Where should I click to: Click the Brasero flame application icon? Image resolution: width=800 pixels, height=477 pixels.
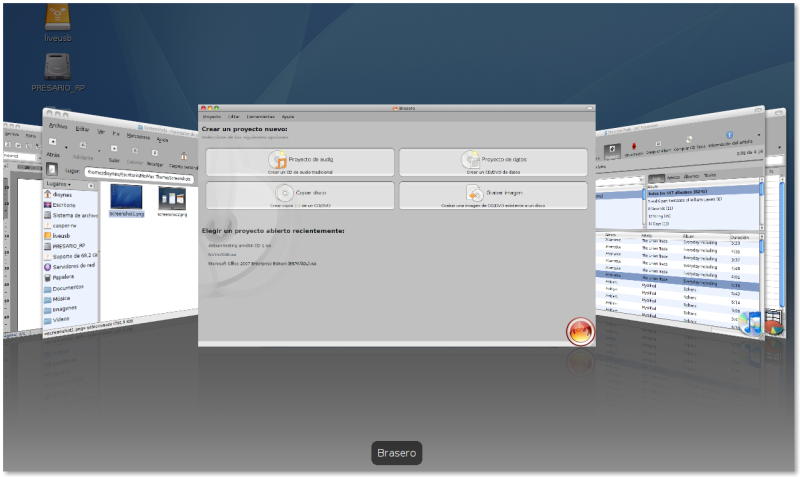(x=580, y=332)
